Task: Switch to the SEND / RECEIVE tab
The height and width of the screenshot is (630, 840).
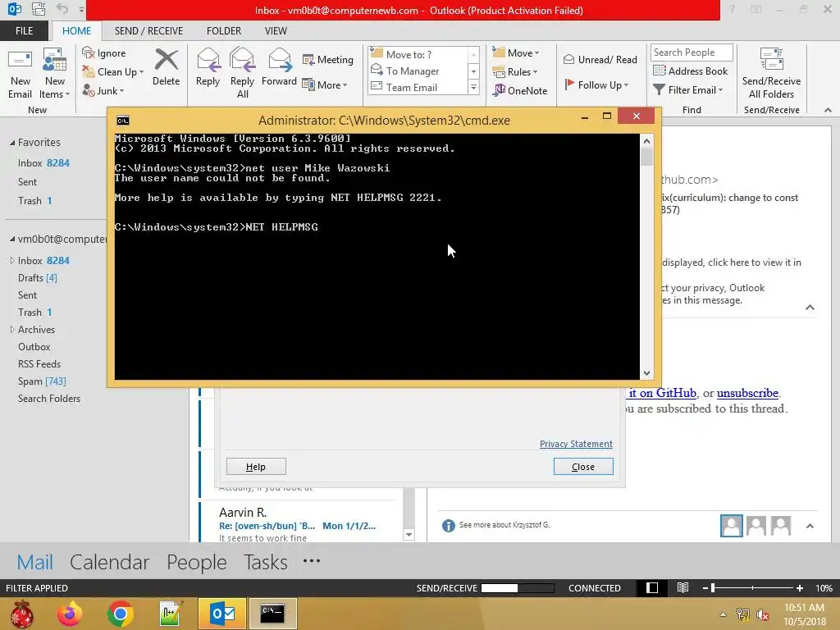Action: coord(148,31)
